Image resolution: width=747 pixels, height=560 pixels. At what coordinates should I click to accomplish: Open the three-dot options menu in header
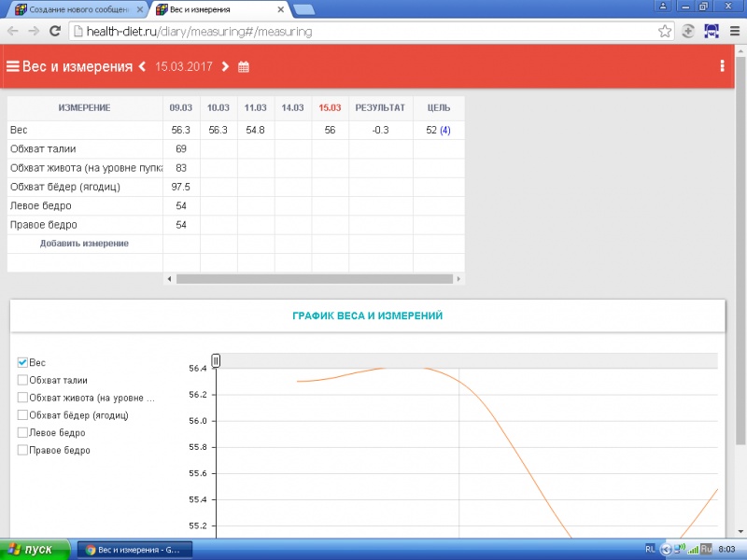tap(722, 66)
